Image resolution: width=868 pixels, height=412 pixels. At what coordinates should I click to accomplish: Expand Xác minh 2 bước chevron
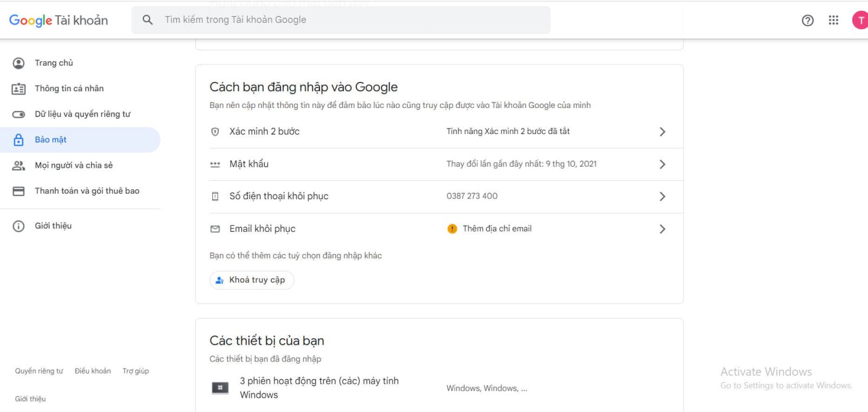pyautogui.click(x=662, y=131)
